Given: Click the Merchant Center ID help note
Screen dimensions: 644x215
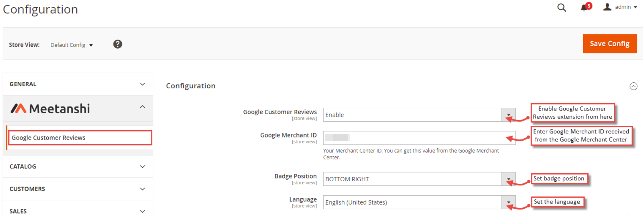Looking at the screenshot, I should 411,154.
